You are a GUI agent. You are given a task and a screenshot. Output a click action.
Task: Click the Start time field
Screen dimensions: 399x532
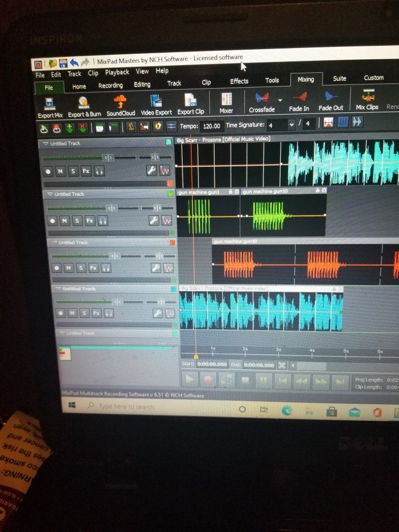(212, 364)
